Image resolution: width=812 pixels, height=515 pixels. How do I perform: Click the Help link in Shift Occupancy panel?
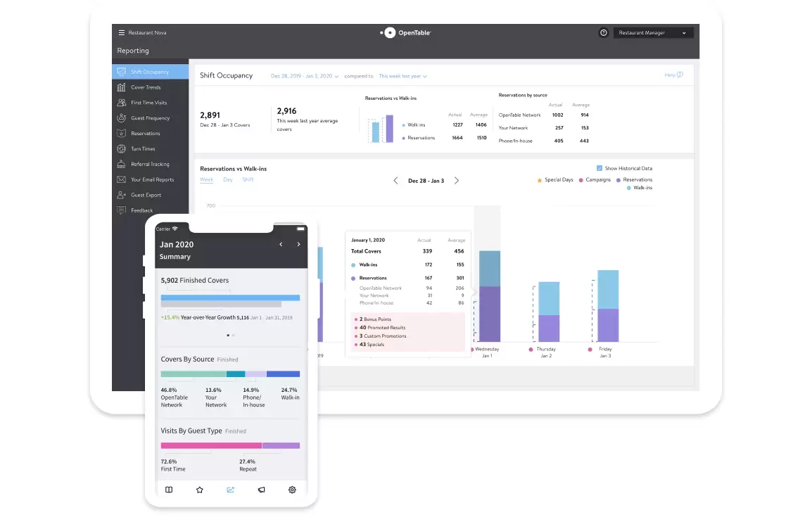[673, 75]
